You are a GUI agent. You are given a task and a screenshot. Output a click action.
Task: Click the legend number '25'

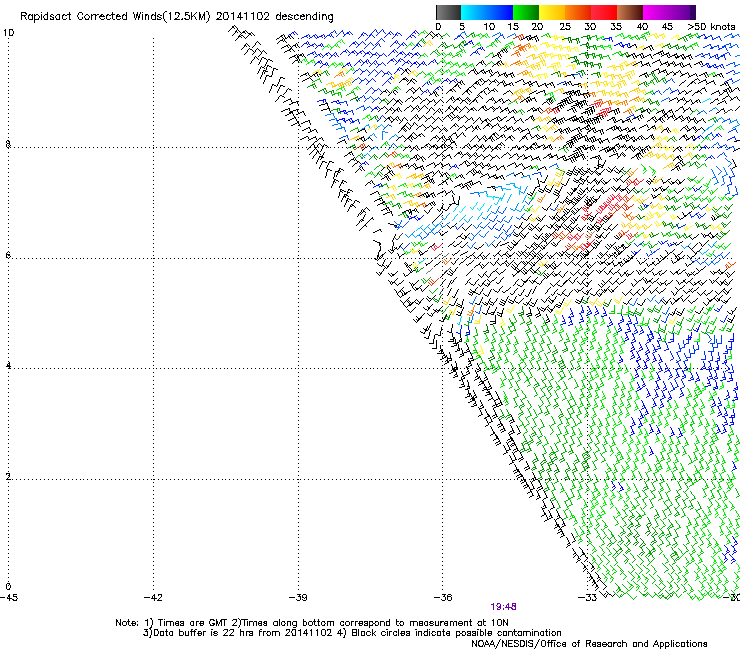coord(564,27)
